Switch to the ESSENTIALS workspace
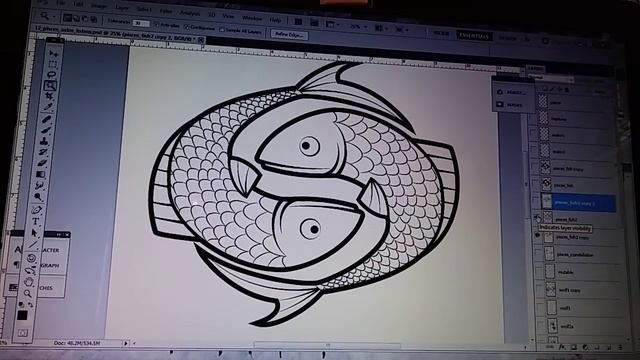Screen dimensions: 640x360 tap(474, 36)
